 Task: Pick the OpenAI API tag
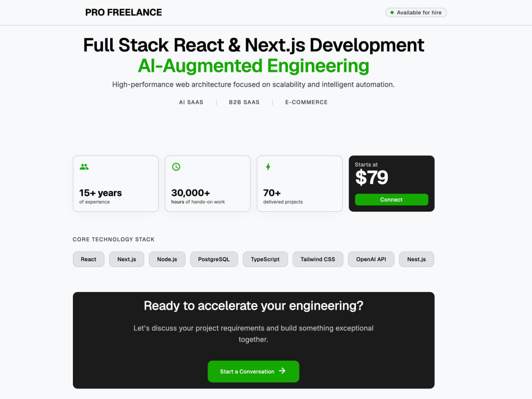point(371,259)
